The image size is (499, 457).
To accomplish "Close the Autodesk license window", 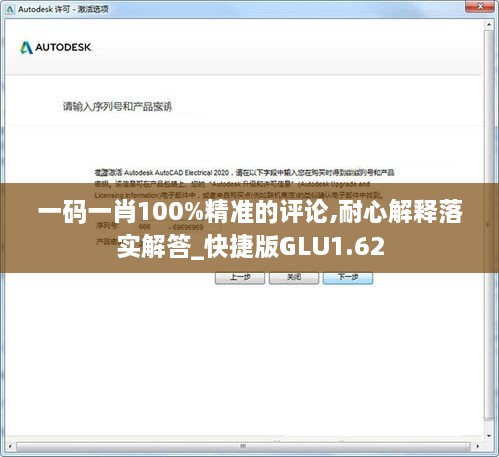I will tap(480, 7).
